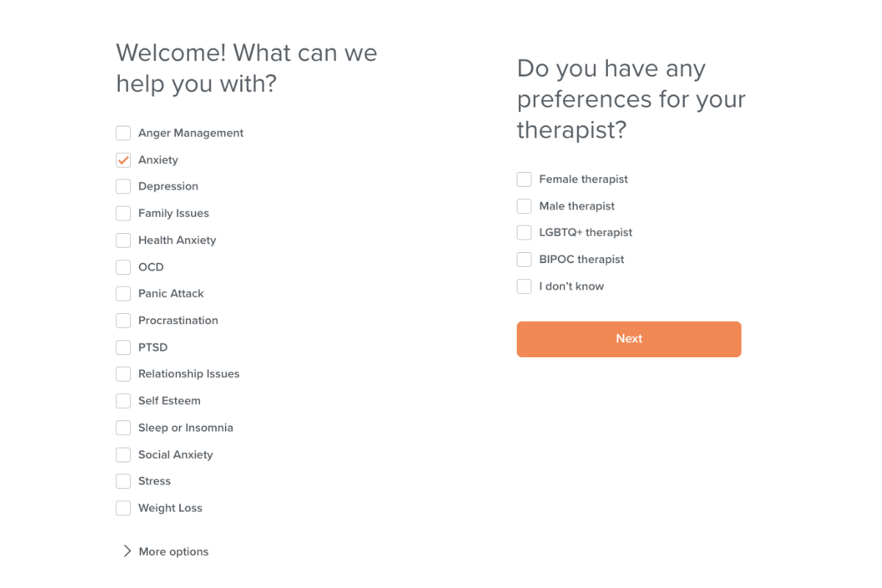Check the PTSD checkbox
882x588 pixels.
[123, 348]
